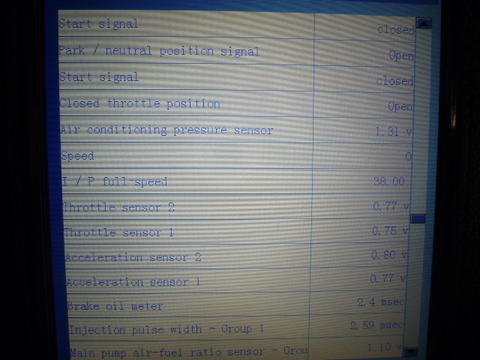Click the Speed value 0

pos(408,156)
